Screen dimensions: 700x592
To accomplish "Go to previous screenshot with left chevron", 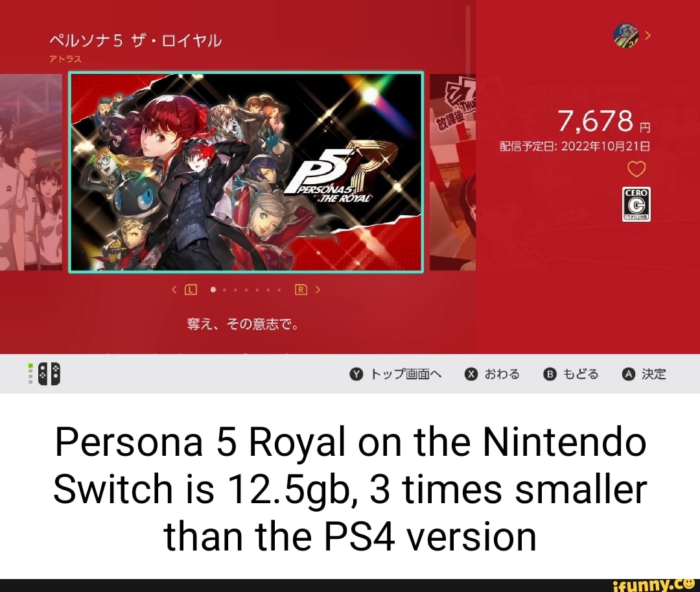I will click(x=174, y=290).
